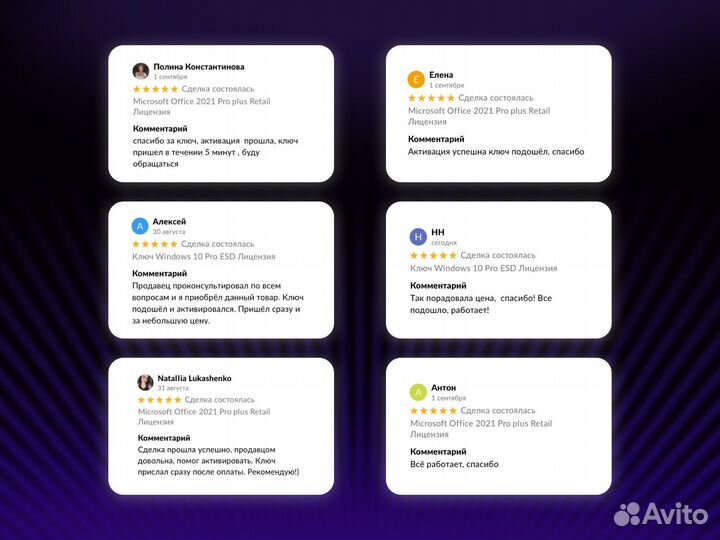Screen dimensions: 720x540
Task: Open Microsoft Office 2021 listing in Елена's review
Action: click(479, 111)
